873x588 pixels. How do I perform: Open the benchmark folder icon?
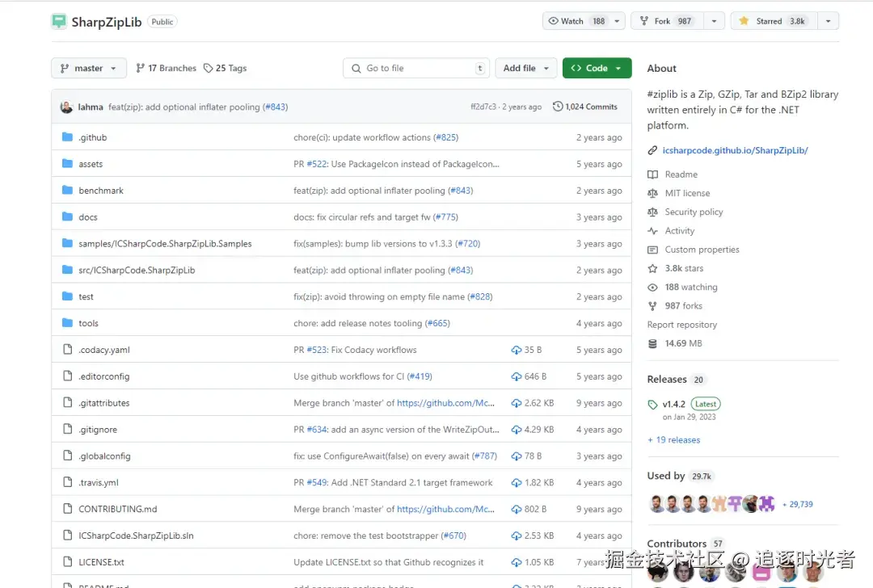pyautogui.click(x=67, y=191)
